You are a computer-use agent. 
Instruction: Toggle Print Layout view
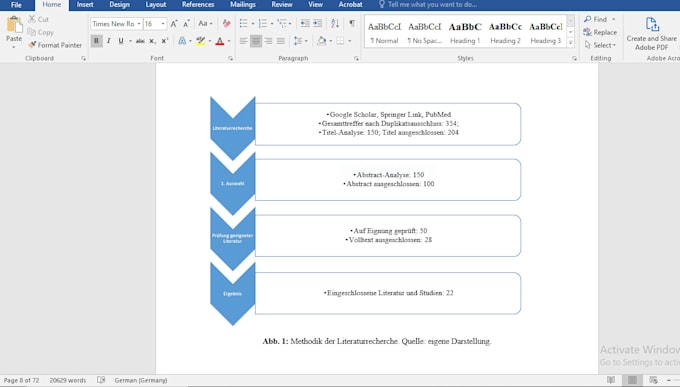[x=632, y=380]
